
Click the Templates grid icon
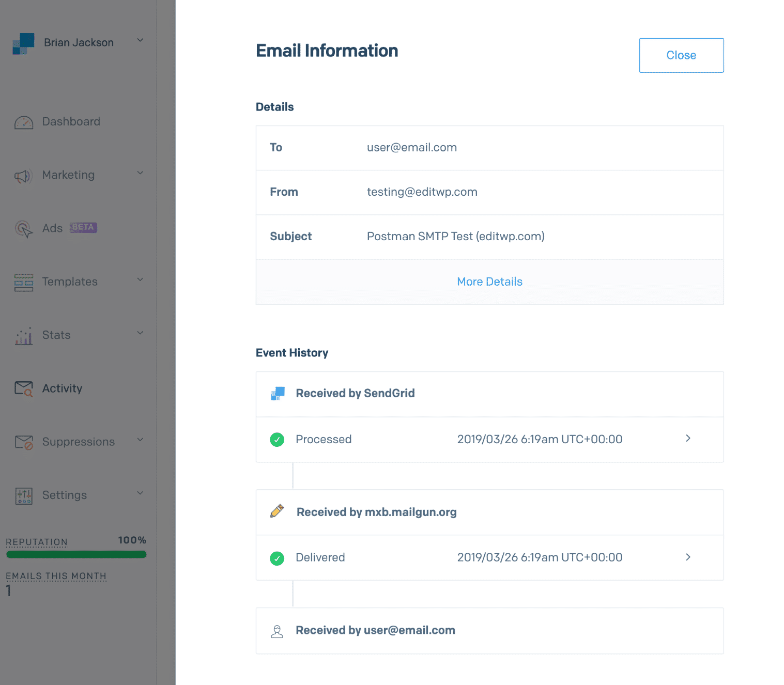tap(23, 283)
